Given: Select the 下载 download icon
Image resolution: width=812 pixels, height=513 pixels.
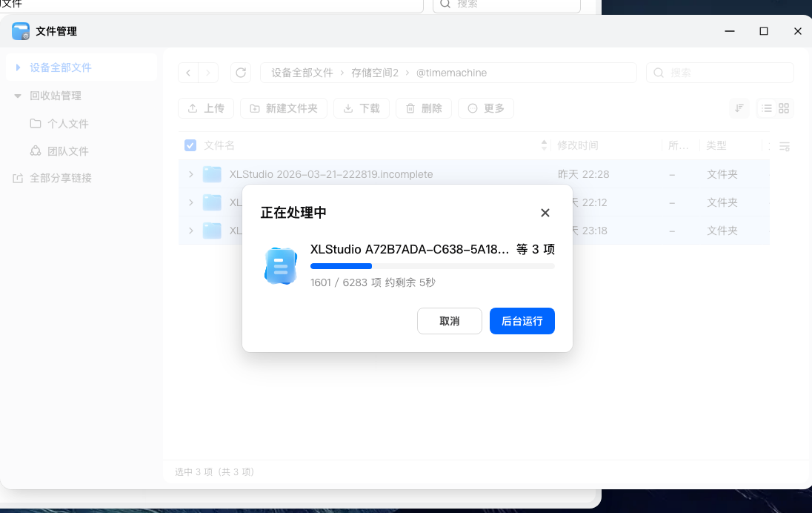Looking at the screenshot, I should 347,107.
